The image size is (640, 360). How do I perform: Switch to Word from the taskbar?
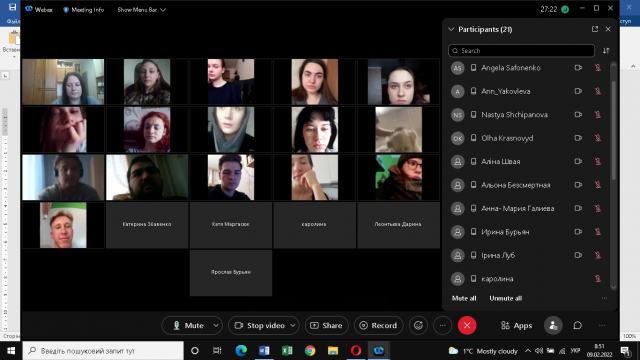point(264,351)
